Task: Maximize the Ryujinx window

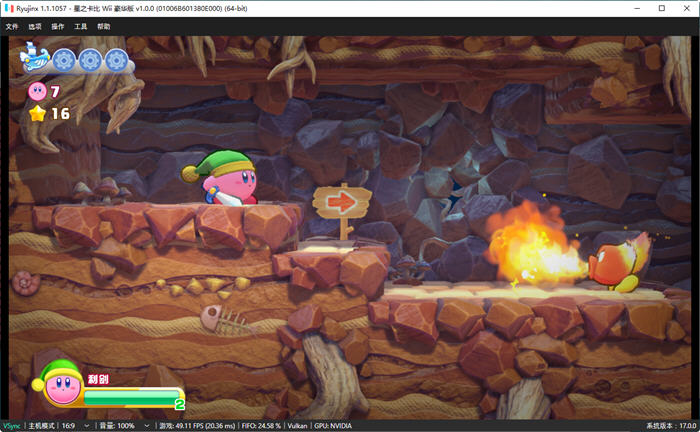Action: (x=662, y=8)
